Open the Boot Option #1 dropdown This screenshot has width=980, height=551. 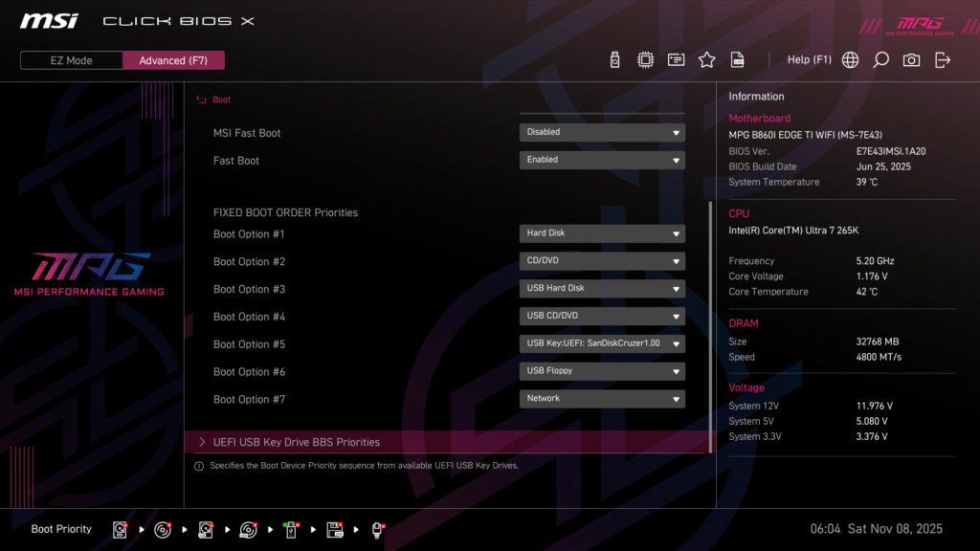(601, 233)
